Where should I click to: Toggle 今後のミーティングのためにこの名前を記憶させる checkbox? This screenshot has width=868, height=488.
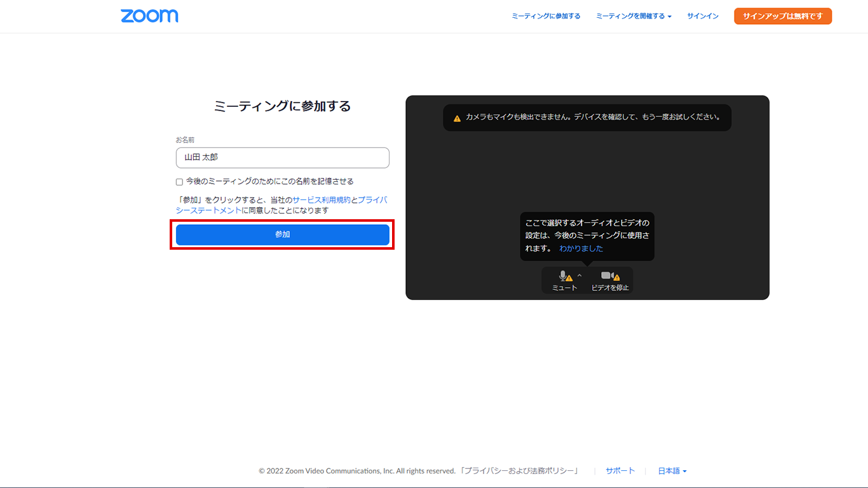click(179, 182)
